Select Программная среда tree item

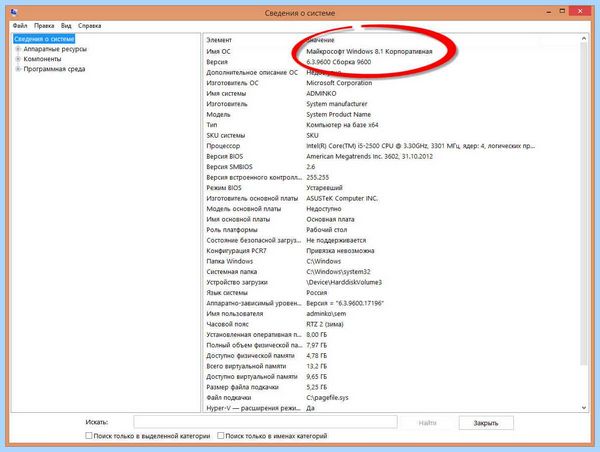tap(54, 69)
